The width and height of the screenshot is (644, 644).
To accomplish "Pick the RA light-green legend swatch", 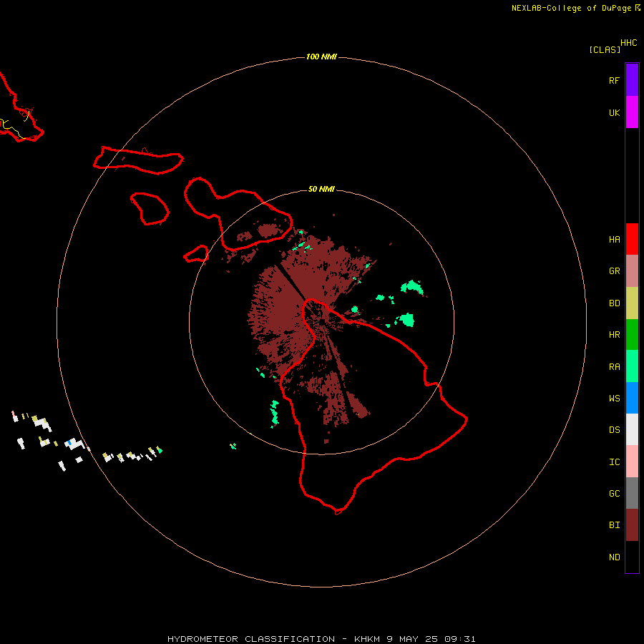I will pos(632,366).
